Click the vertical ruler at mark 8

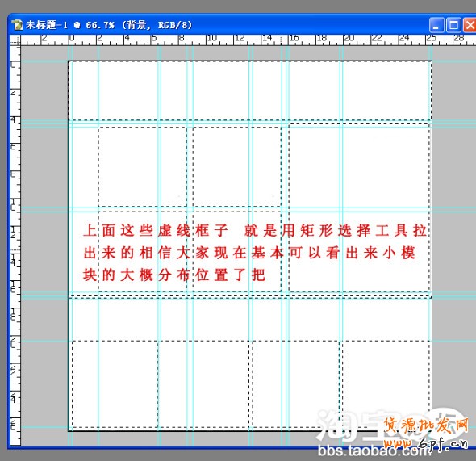[x=14, y=174]
